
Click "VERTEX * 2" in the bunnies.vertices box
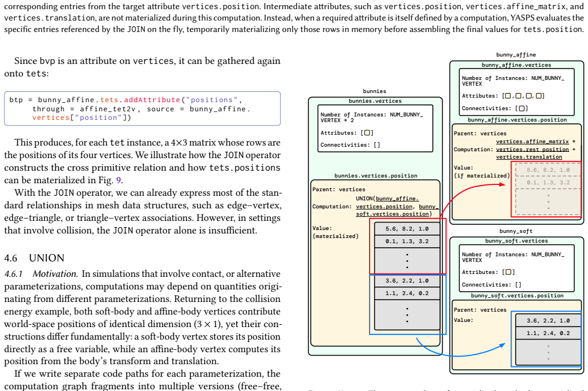pos(336,120)
